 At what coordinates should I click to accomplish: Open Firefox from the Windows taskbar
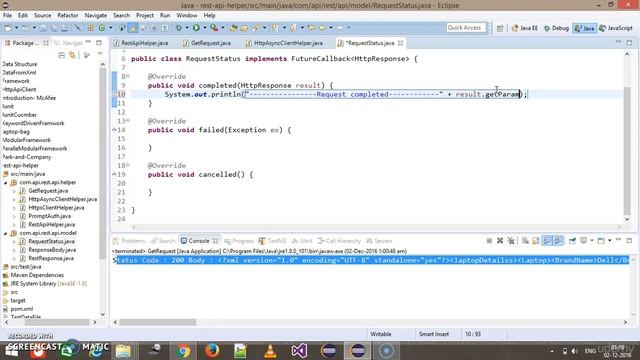coord(212,351)
